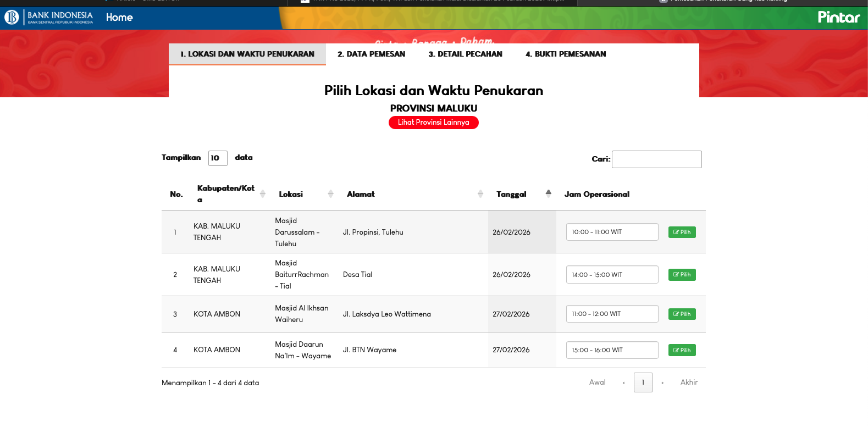This screenshot has width=868, height=427.
Task: Click the previous page arrow
Action: [x=623, y=382]
